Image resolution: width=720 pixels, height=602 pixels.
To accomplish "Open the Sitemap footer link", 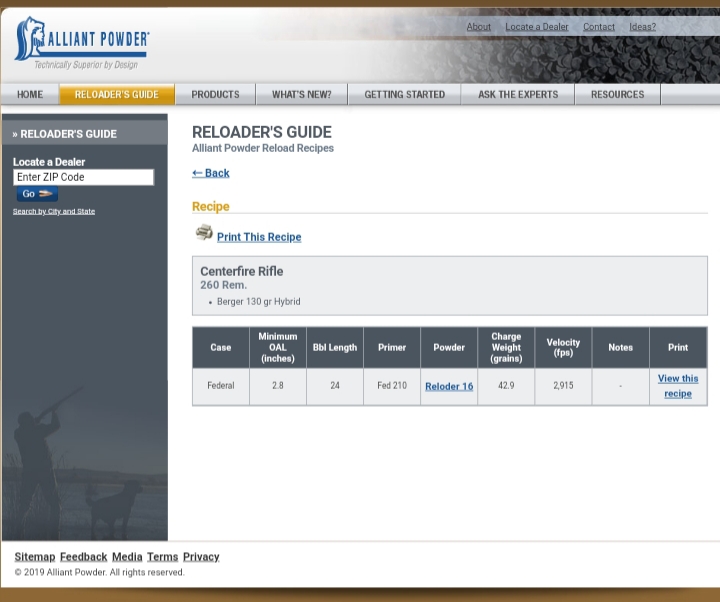I will (x=35, y=557).
